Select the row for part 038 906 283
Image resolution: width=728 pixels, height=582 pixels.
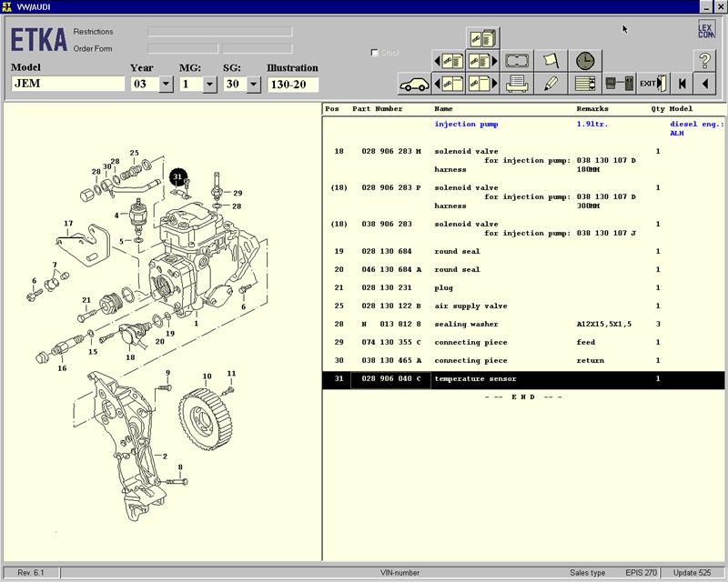(x=522, y=228)
